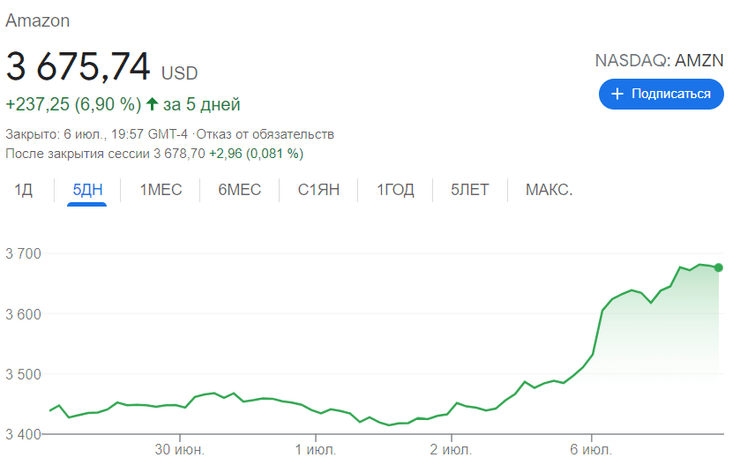Image resolution: width=740 pixels, height=474 pixels.
Task: Click the blue Подписаться button
Action: pyautogui.click(x=661, y=94)
